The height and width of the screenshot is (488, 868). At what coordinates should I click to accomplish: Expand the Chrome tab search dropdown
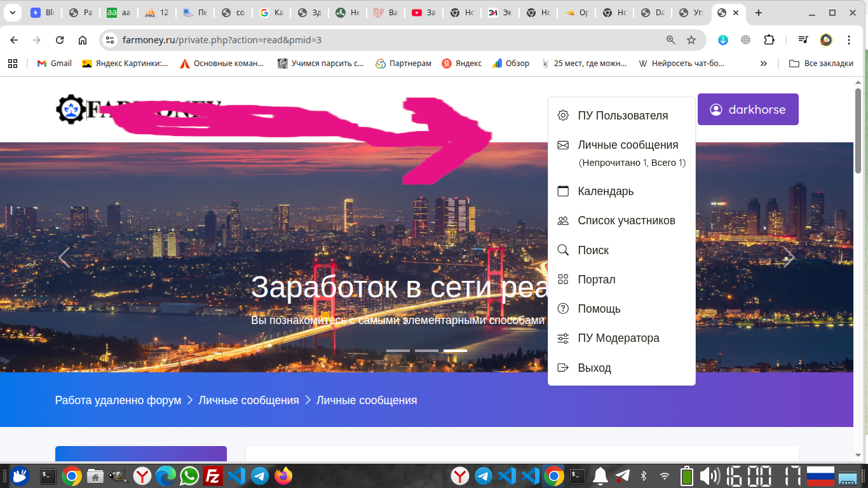(x=13, y=13)
